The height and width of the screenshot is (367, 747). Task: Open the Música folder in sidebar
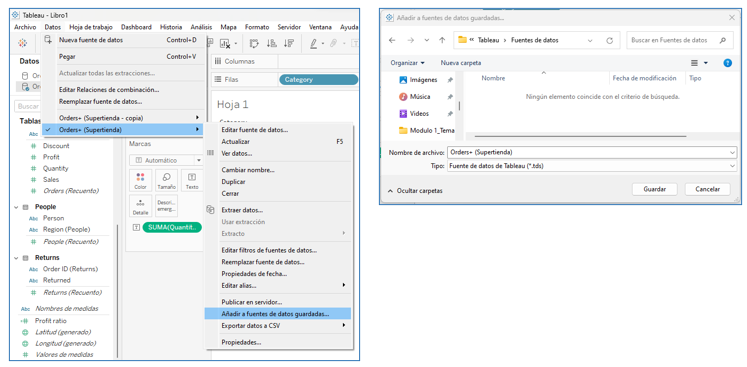pos(414,97)
